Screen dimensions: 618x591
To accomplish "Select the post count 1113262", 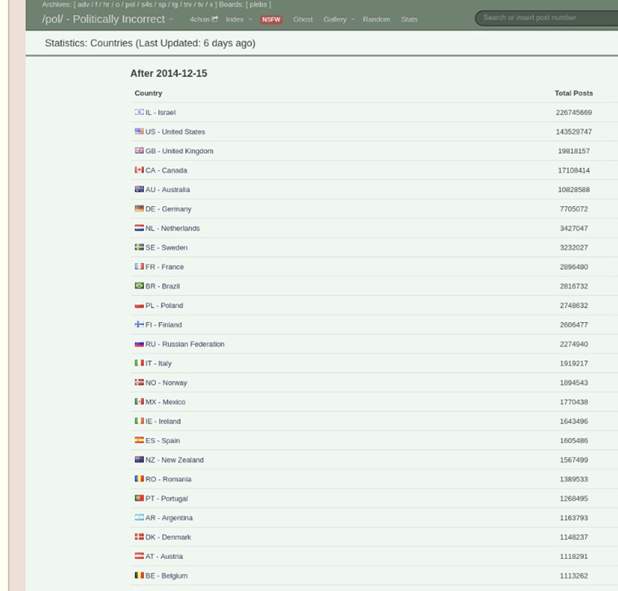I will 573,576.
